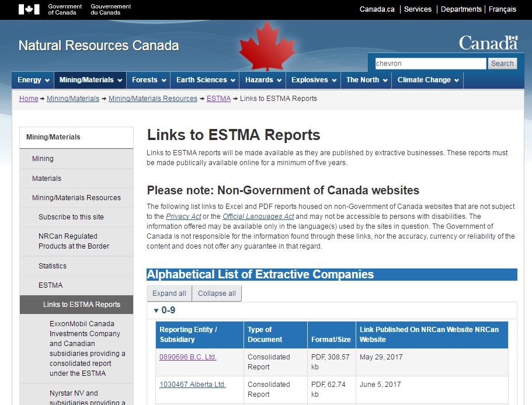Open the Departments link
532x405 pixels.
(x=461, y=9)
